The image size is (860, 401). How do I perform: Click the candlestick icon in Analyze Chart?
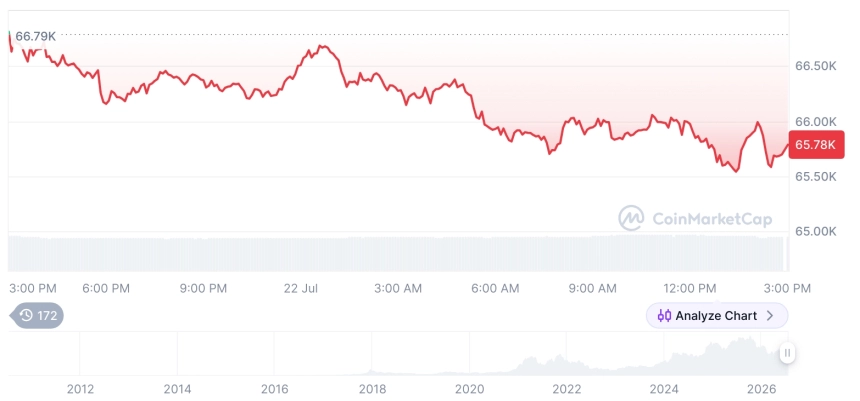click(664, 315)
